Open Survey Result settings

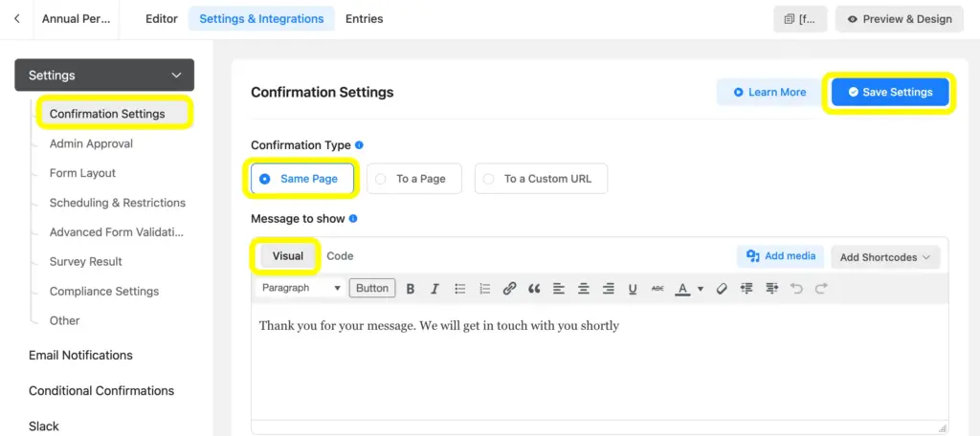tap(85, 262)
